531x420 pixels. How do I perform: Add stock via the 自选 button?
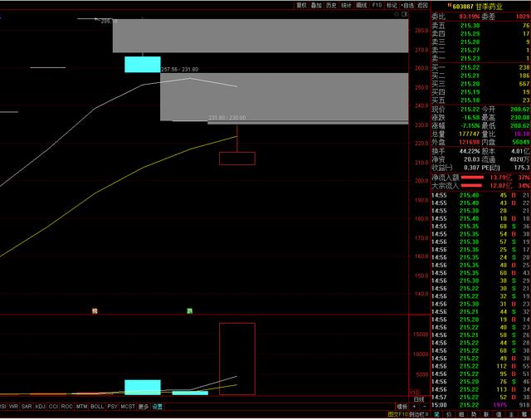point(407,5)
